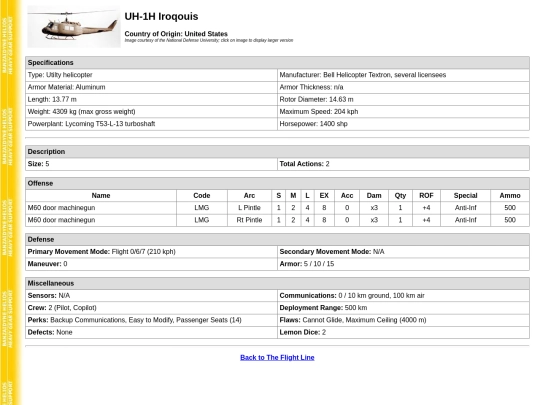Screen dimensions: 540x405
Task: Select Horsepower: 1400 shp cell
Action: (403, 124)
